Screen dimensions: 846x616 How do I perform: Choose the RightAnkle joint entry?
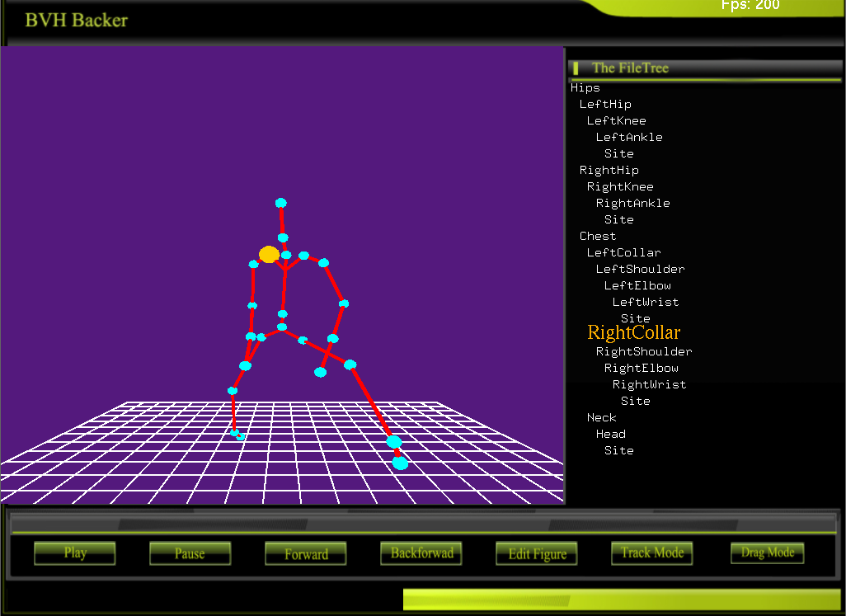(x=632, y=204)
